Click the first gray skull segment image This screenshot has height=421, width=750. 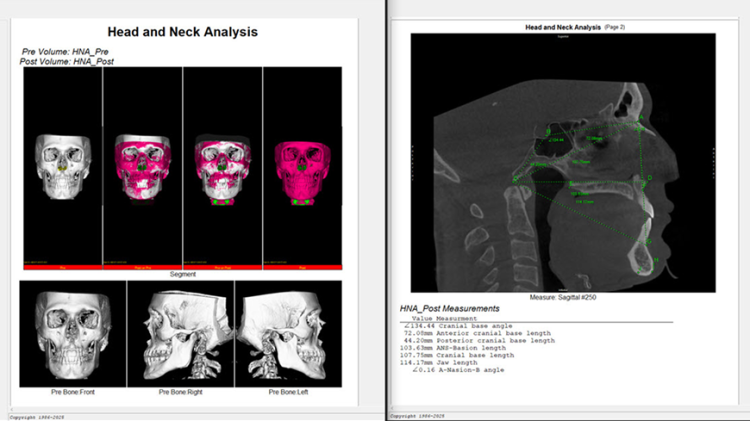coord(63,166)
